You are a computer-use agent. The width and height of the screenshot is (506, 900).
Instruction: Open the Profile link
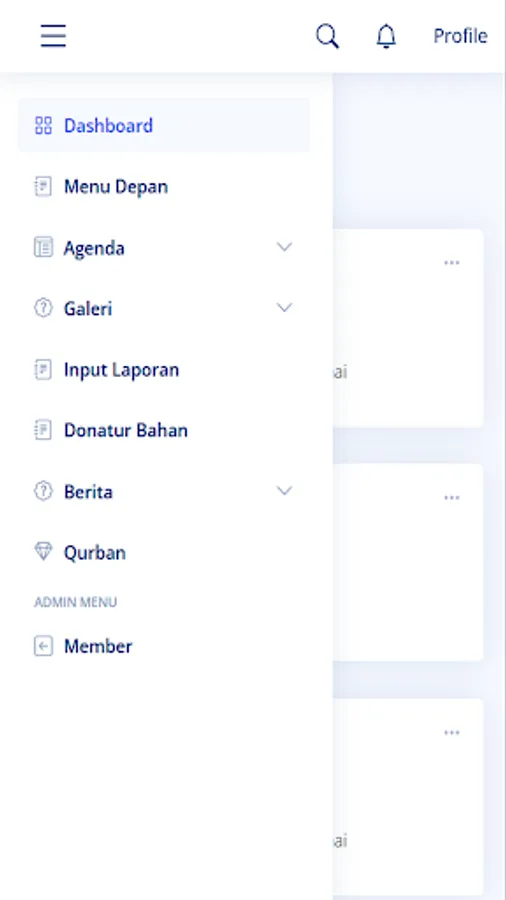(460, 36)
